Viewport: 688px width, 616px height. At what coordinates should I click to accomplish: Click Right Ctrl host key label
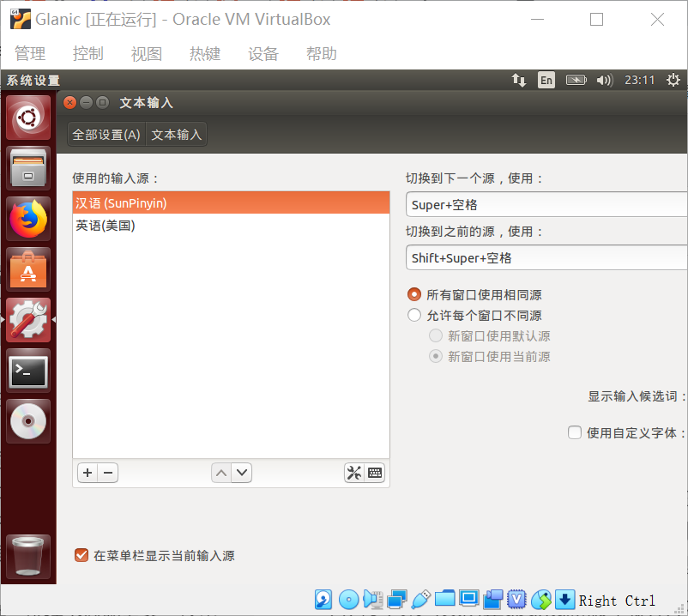(x=617, y=601)
